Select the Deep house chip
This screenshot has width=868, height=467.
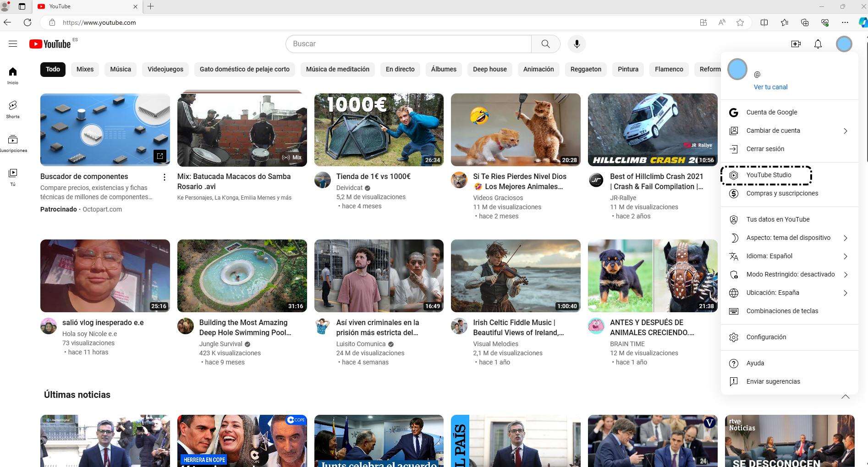coord(490,69)
